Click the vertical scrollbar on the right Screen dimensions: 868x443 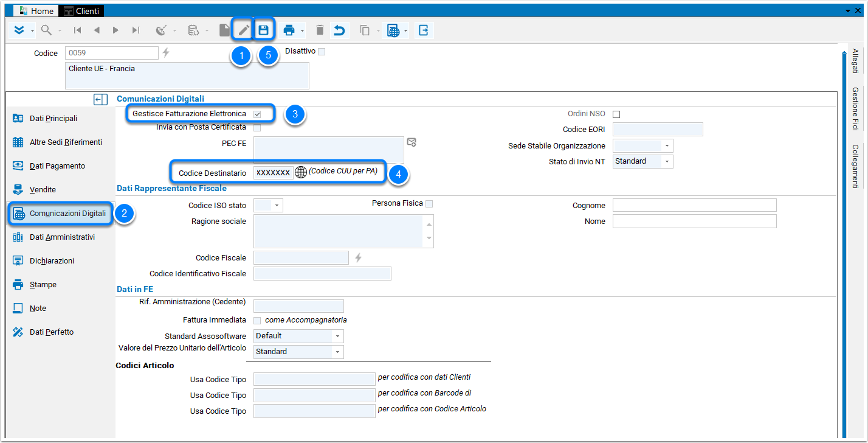coord(844,243)
